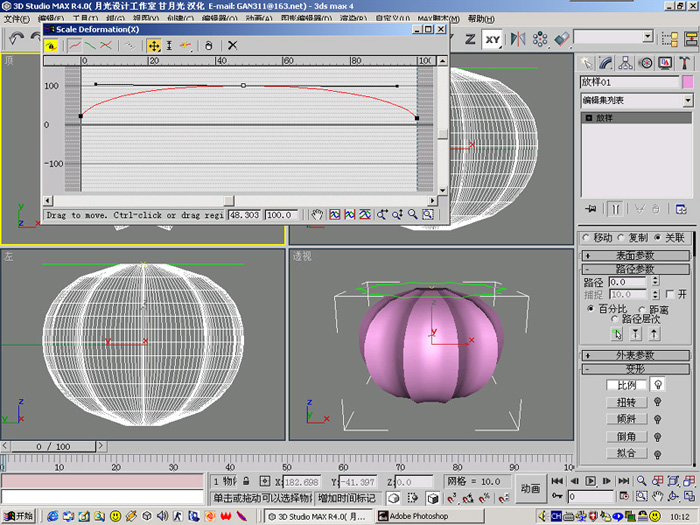Select Zoom Region in deformation window
Screen dimensions: 700x525
428,215
